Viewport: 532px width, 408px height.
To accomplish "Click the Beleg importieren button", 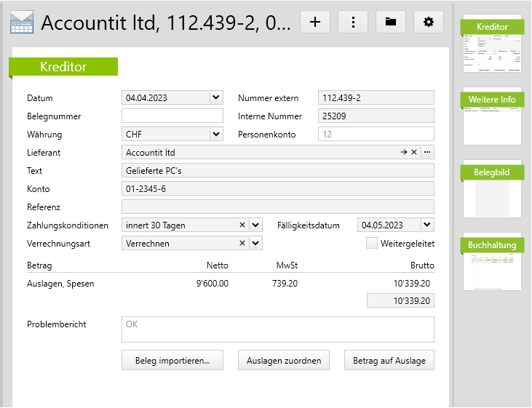I will pyautogui.click(x=172, y=360).
